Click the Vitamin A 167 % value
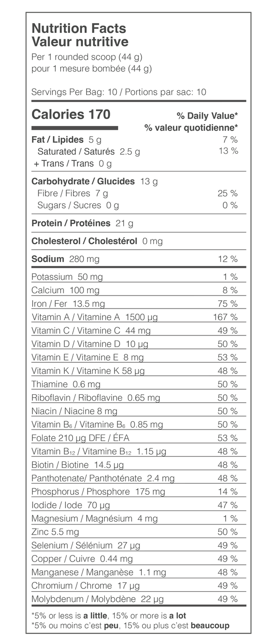Screen dimensions: 278x644 pos(226,317)
